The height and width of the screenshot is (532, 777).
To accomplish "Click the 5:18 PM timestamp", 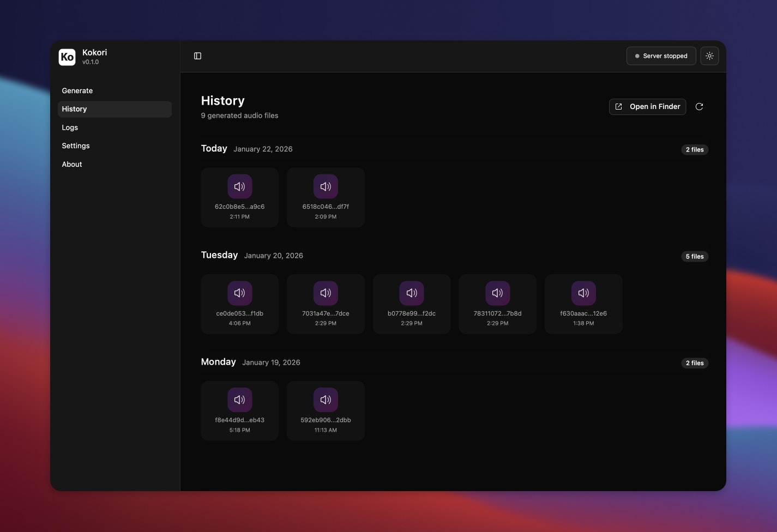I will (240, 430).
